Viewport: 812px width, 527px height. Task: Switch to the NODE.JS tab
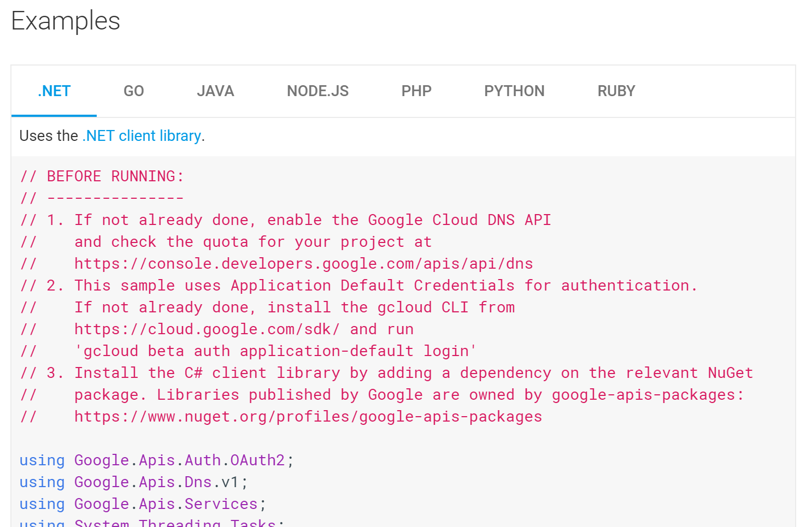(317, 91)
